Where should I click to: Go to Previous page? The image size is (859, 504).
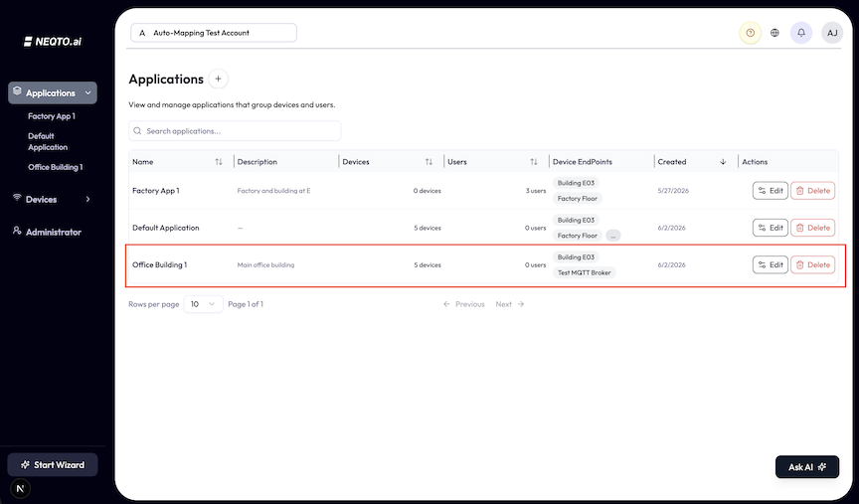[x=464, y=304]
